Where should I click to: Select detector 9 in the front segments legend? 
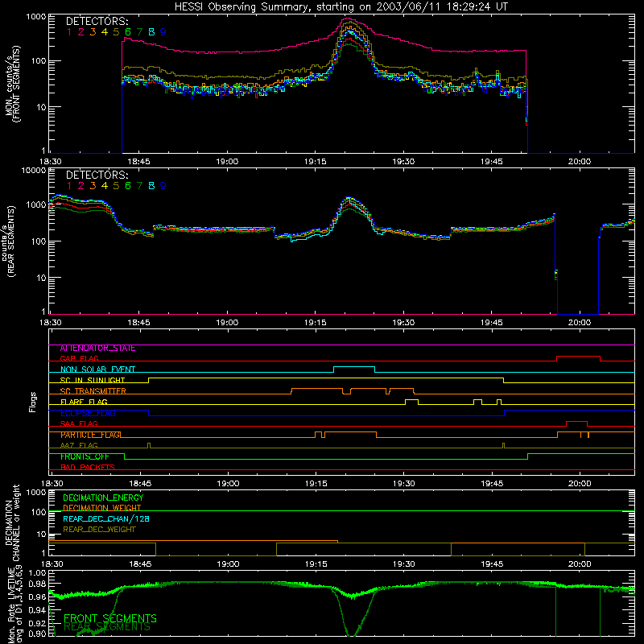(163, 31)
